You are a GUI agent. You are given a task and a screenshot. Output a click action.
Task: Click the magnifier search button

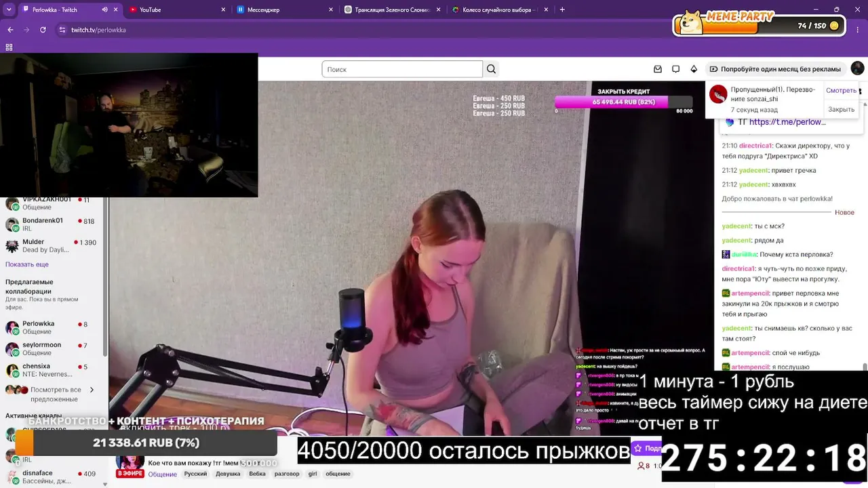tap(492, 69)
